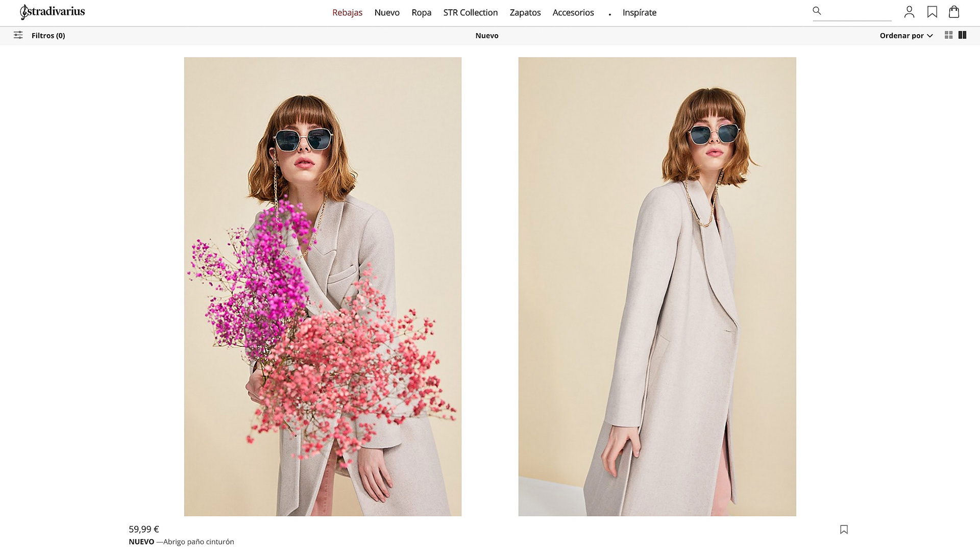Visit the Inspírate link

639,13
